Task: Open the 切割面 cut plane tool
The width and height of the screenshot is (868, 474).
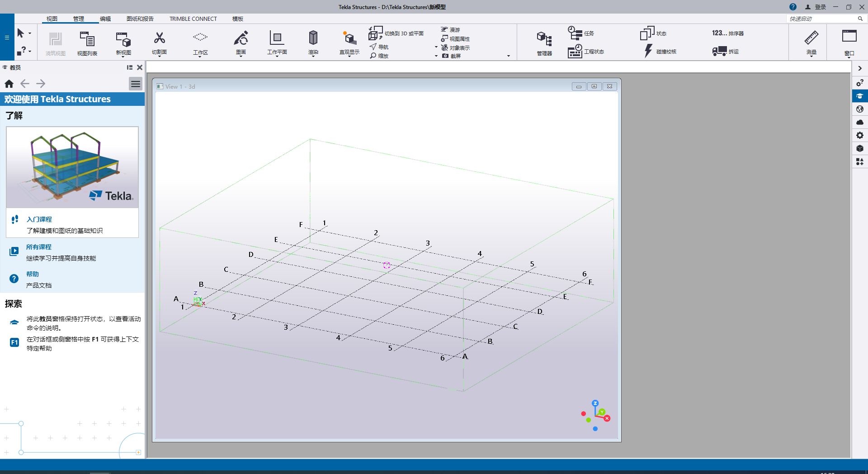Action: pos(159,41)
